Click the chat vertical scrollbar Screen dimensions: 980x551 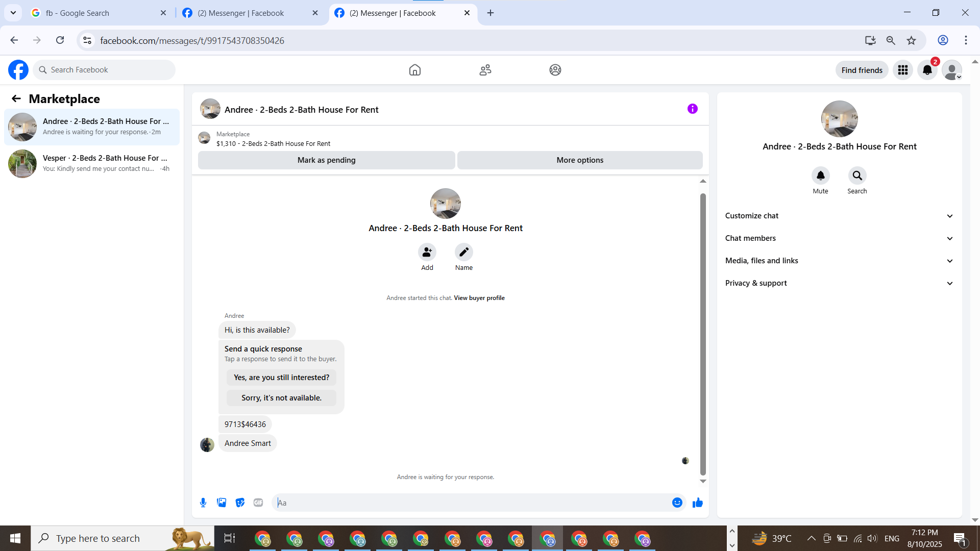click(x=703, y=332)
